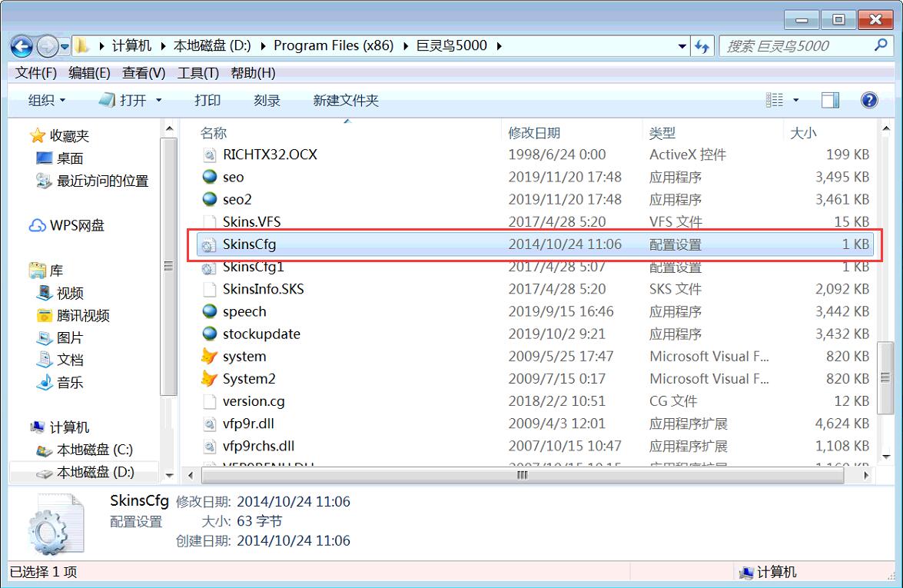Open the view options dropdown arrow
This screenshot has width=903, height=588.
796,100
